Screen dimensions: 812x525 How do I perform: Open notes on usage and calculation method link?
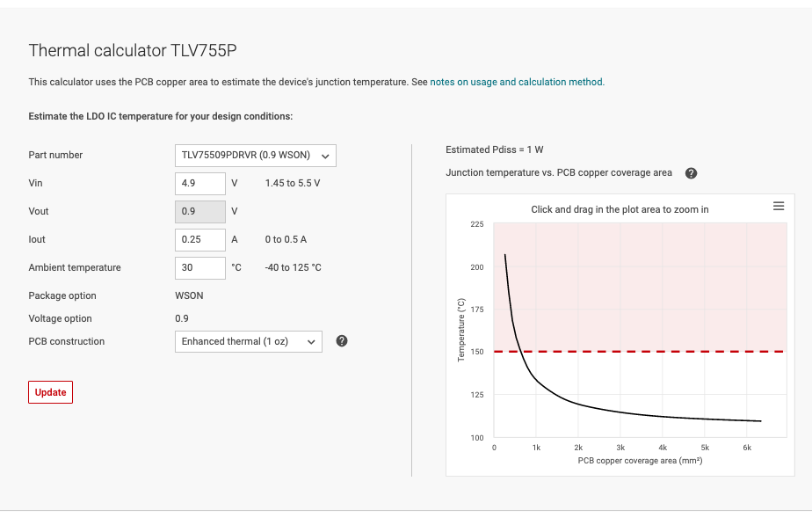coord(517,82)
